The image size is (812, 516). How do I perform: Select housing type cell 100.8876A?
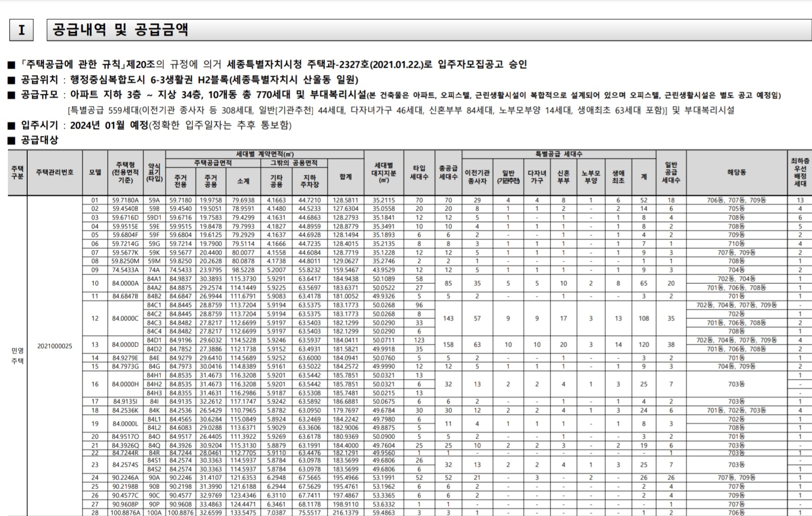click(x=126, y=513)
